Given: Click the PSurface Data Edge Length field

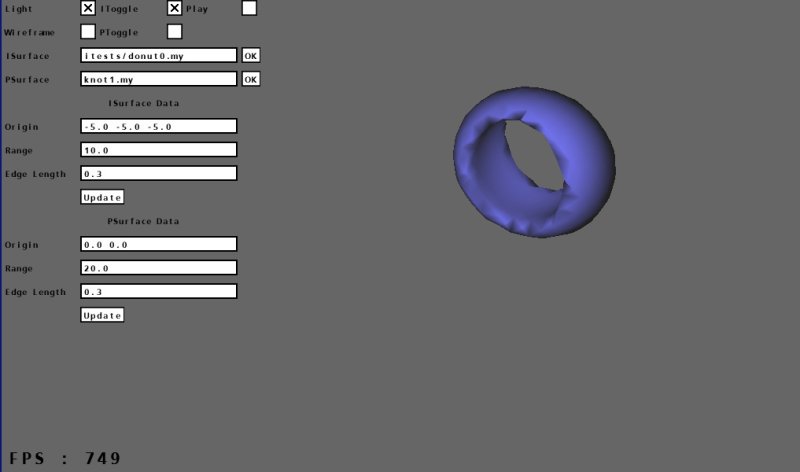Looking at the screenshot, I should 159,291.
